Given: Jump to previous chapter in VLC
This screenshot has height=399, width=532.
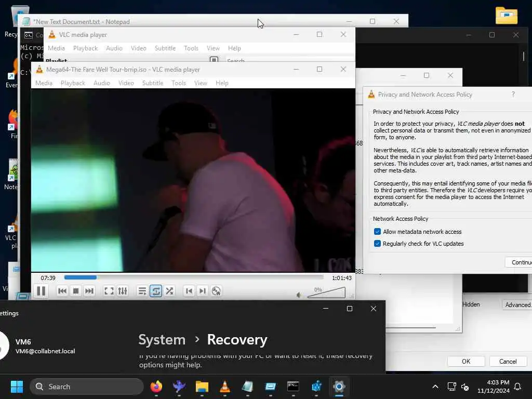Looking at the screenshot, I should coord(189,291).
